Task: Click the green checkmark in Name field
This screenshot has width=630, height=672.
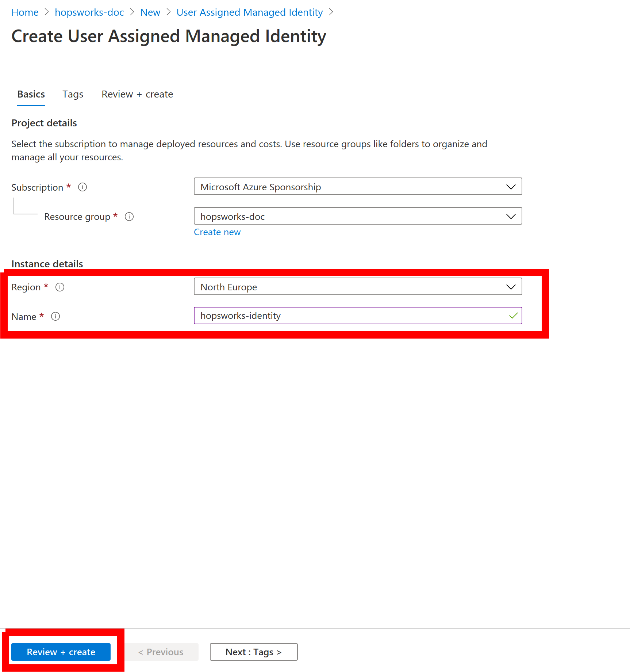Action: coord(513,316)
